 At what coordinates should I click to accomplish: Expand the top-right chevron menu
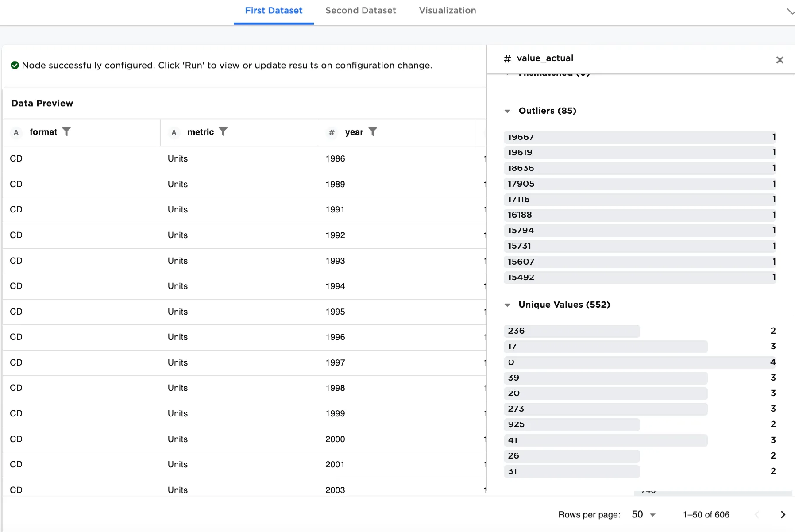tap(790, 11)
